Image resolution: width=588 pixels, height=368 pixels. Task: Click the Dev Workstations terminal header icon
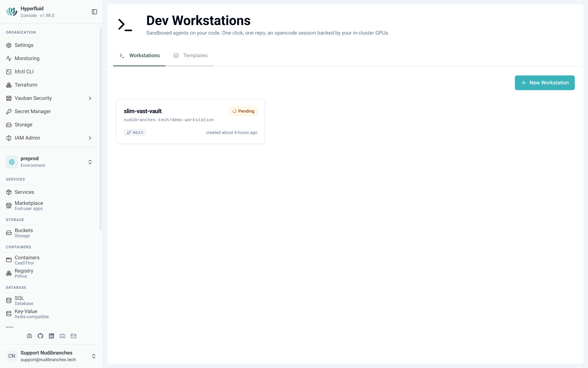pos(125,25)
